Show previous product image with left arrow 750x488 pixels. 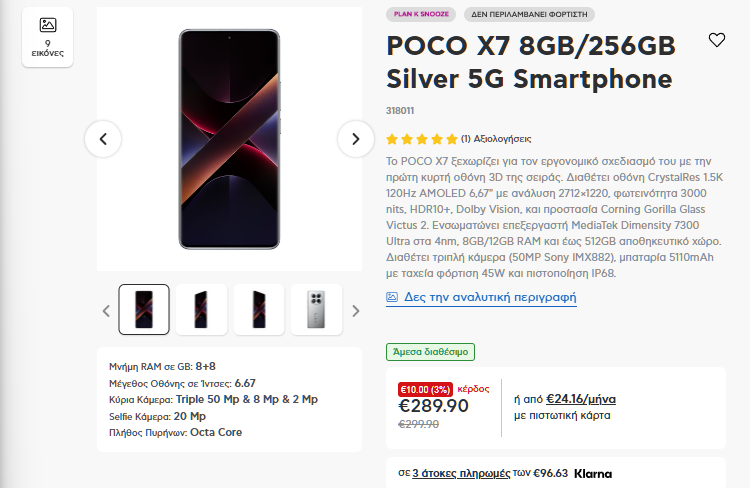tap(103, 139)
